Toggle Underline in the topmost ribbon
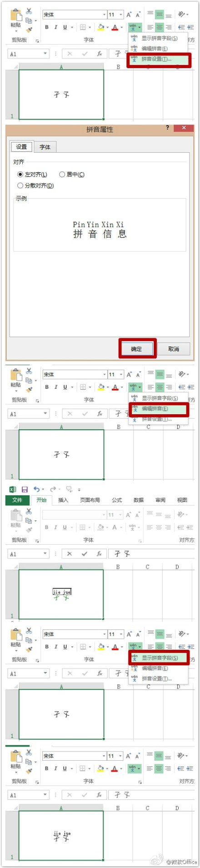The width and height of the screenshot is (200, 868). point(65,27)
